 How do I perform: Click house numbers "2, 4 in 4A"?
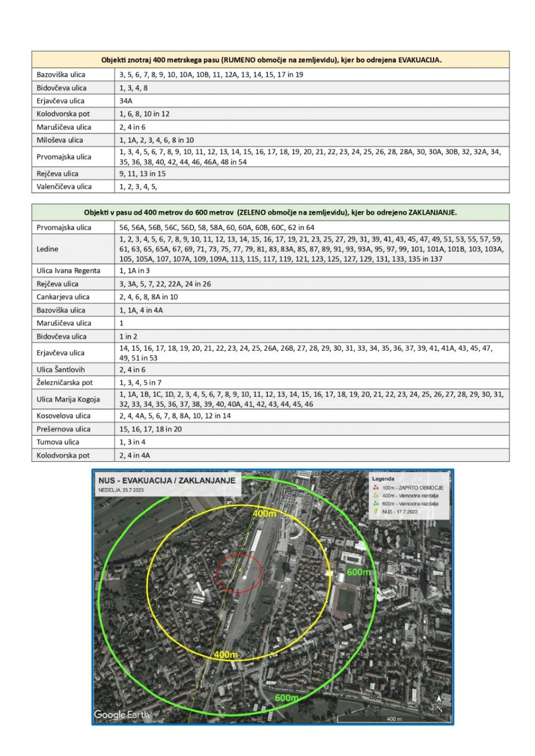[134, 455]
